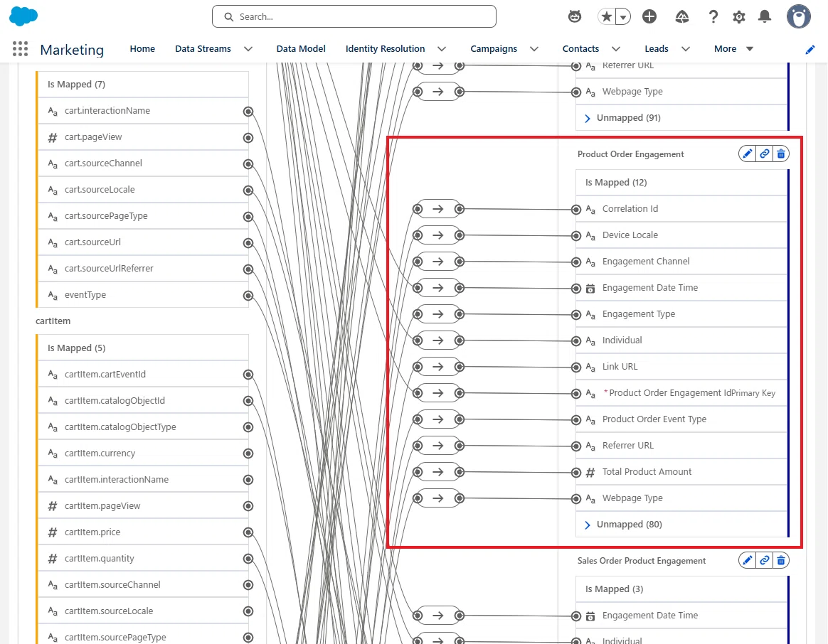
Task: Edit the Product Order Engagement object
Action: 747,154
